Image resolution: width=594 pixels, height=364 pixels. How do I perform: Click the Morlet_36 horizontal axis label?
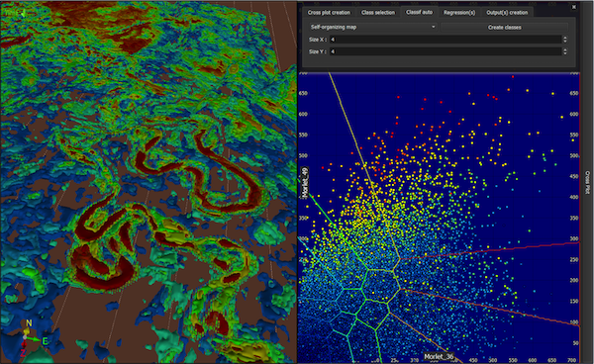click(439, 356)
